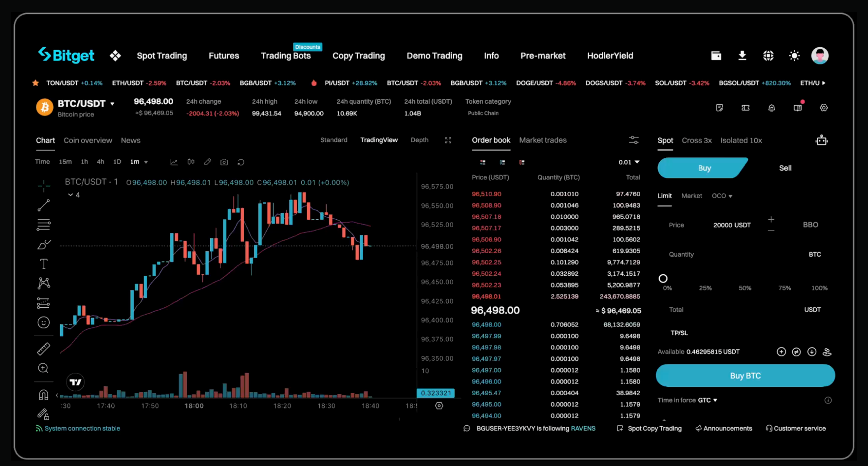Switch order book to sell-only view
The width and height of the screenshot is (868, 466).
click(522, 162)
